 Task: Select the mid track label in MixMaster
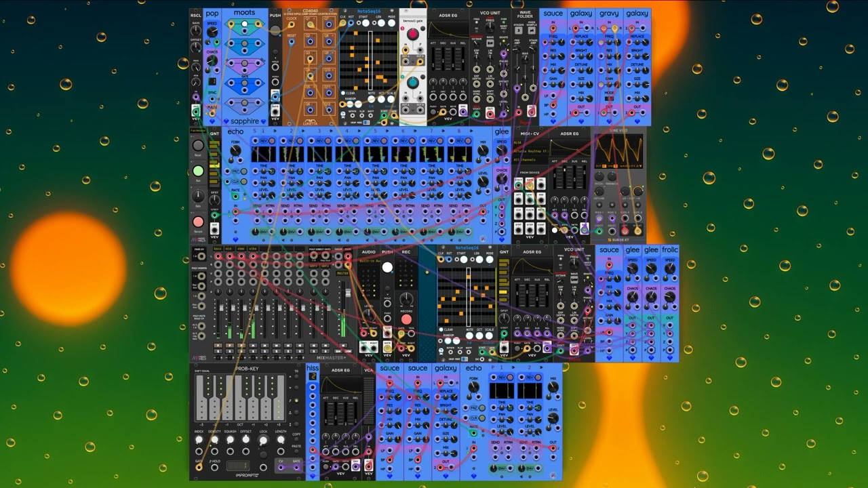click(x=230, y=249)
